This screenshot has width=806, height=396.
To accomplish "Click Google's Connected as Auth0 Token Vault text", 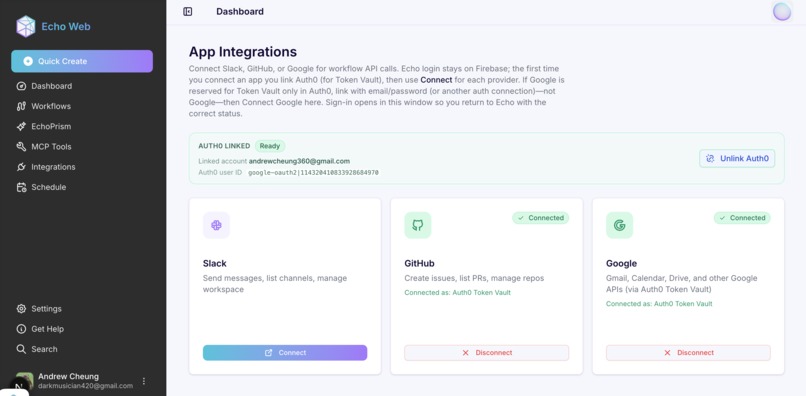I will tap(659, 304).
